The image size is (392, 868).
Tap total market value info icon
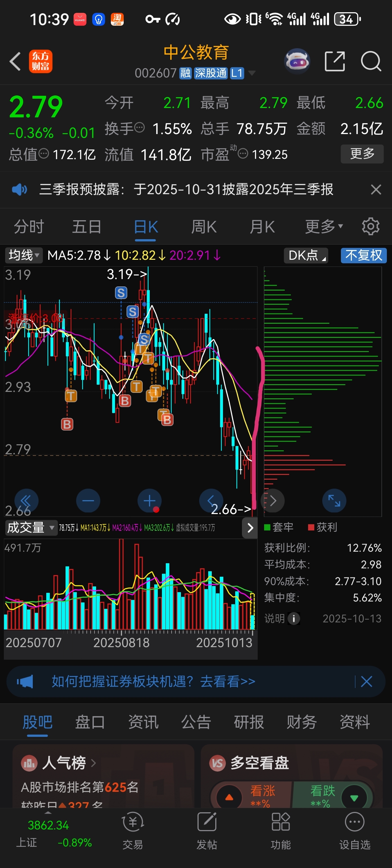click(43, 154)
